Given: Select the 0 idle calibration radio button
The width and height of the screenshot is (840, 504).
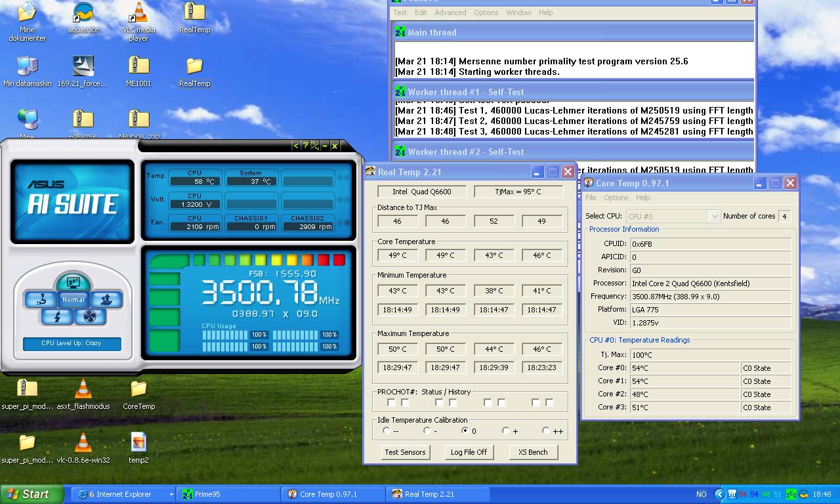Looking at the screenshot, I should click(x=465, y=430).
